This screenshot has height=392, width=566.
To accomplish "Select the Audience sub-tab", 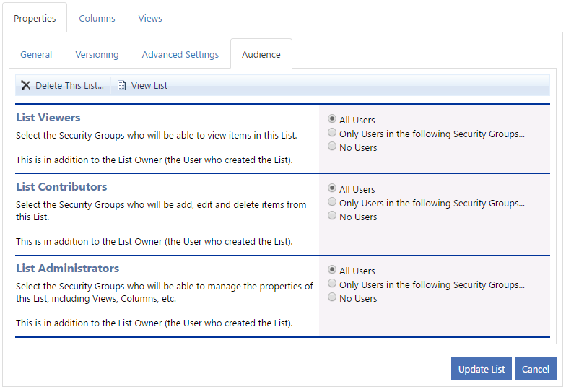I will tap(261, 55).
